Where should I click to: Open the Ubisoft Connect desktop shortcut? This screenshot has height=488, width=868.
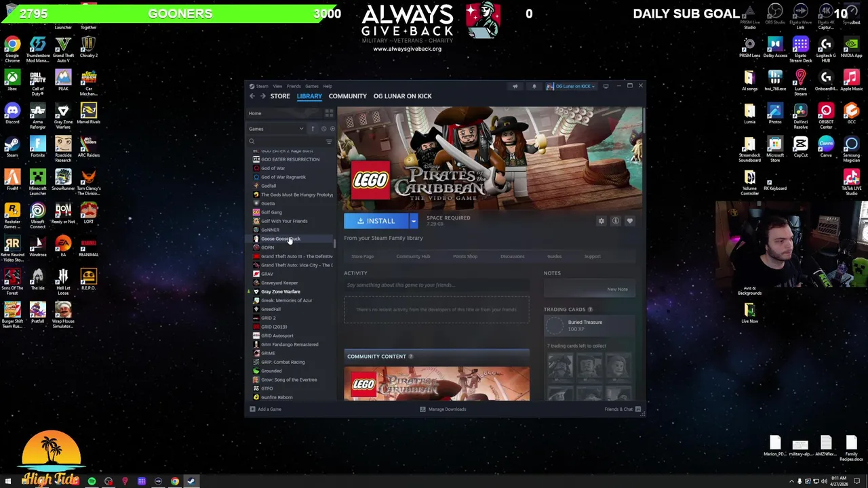[x=37, y=216]
